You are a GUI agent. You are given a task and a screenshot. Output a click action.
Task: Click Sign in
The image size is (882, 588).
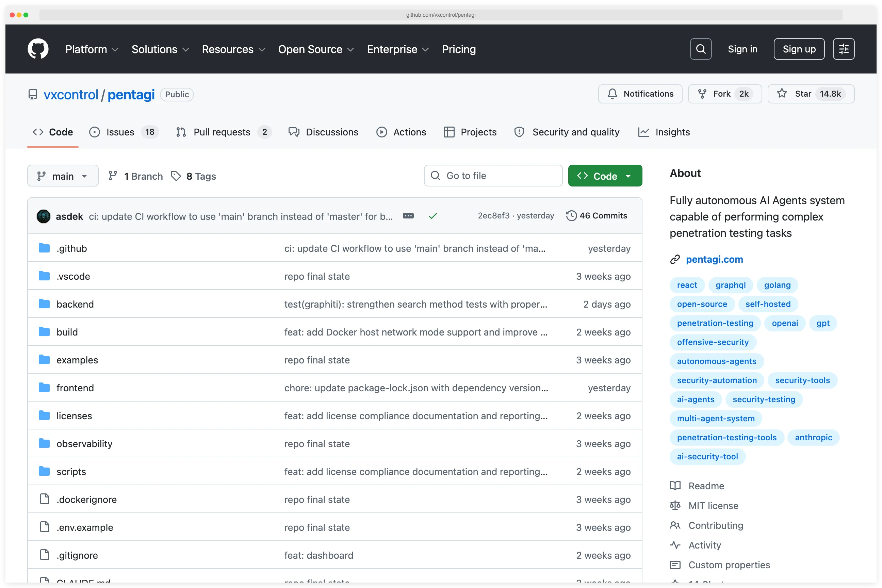pyautogui.click(x=742, y=49)
